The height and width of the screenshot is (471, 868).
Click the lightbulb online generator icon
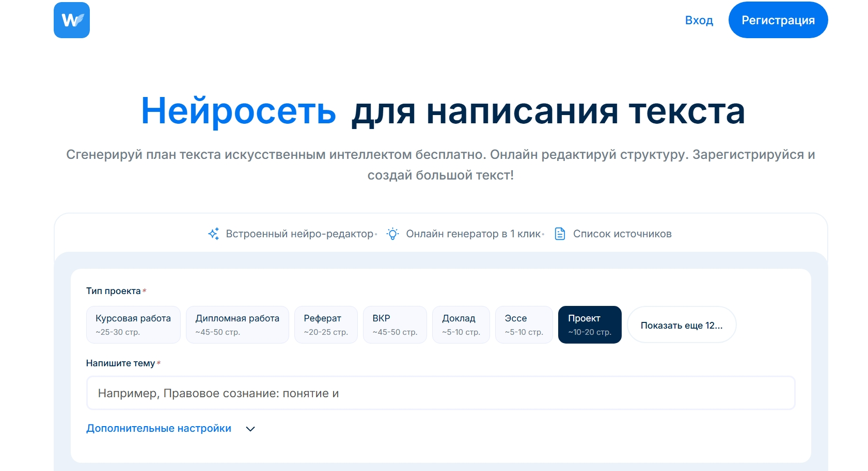click(392, 234)
